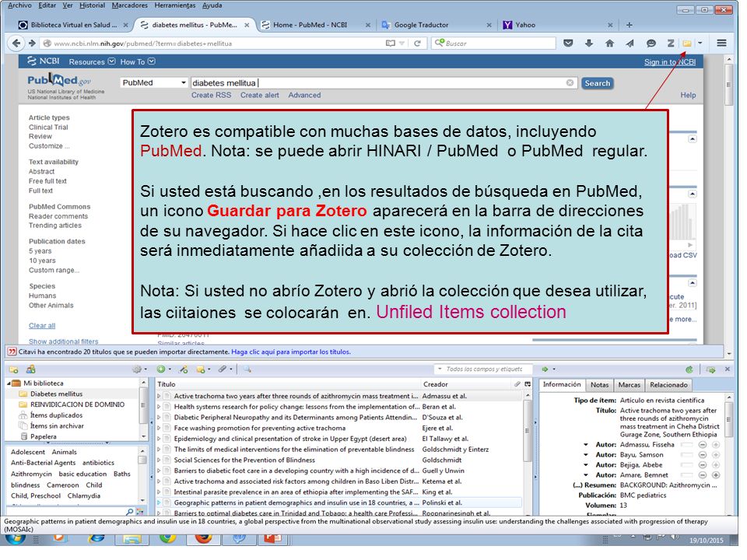The height and width of the screenshot is (560, 747).
Task: Click the Clear all filters link
Action: 42,326
